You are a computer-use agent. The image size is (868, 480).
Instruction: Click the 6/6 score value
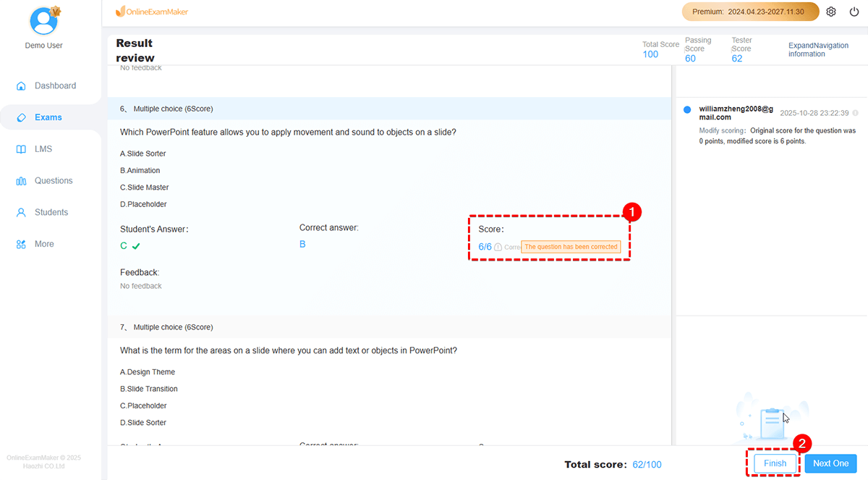(x=485, y=247)
